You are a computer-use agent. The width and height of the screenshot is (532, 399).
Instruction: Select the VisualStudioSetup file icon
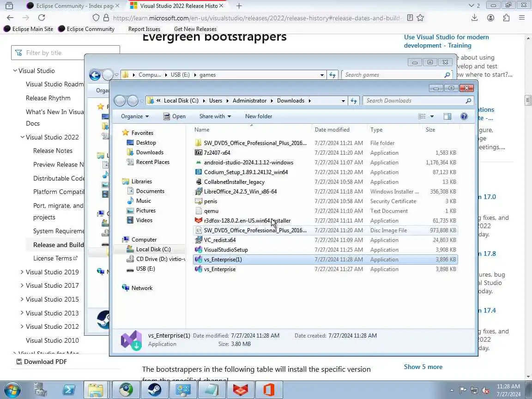199,250
